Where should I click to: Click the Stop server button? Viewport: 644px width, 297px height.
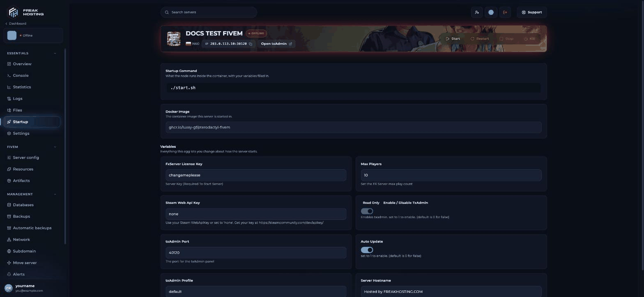pyautogui.click(x=506, y=39)
